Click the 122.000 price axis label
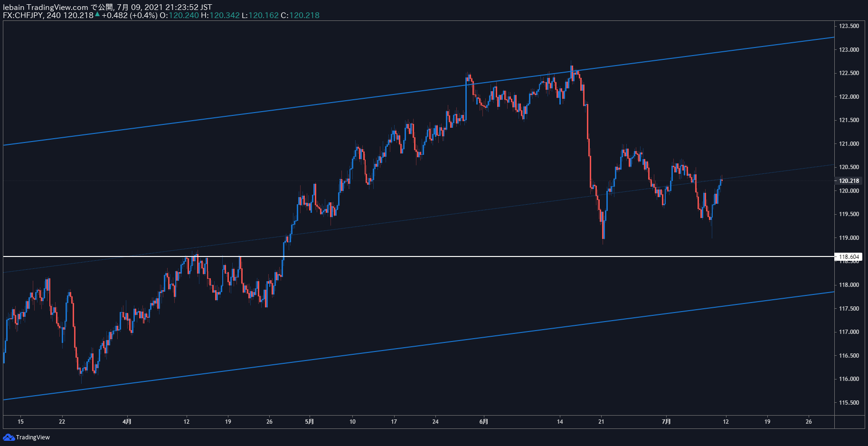The width and height of the screenshot is (868, 446). click(x=849, y=96)
